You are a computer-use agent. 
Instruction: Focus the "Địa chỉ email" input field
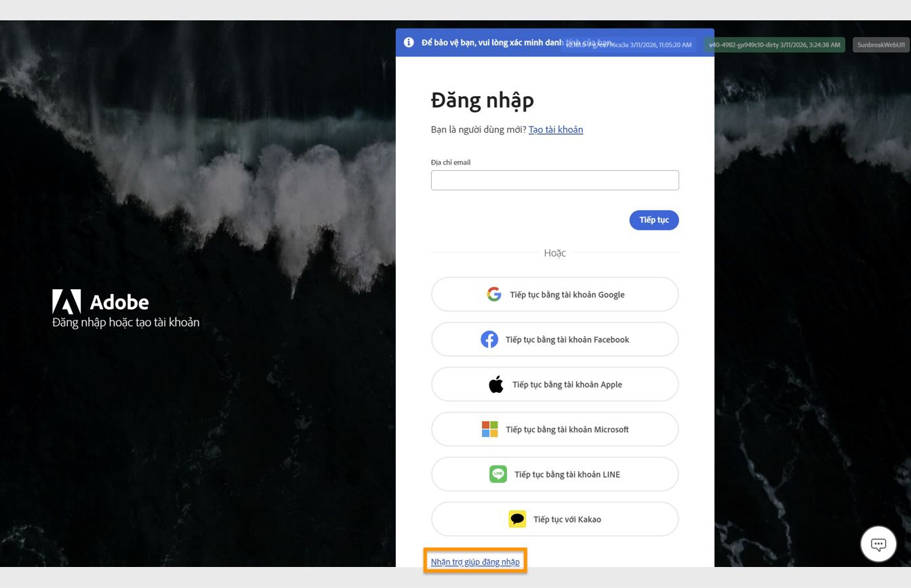(x=554, y=180)
